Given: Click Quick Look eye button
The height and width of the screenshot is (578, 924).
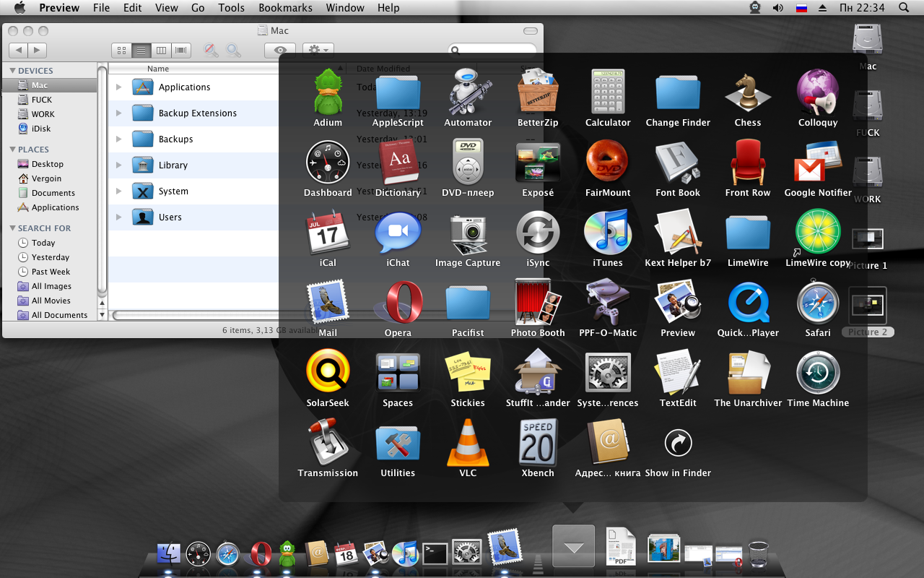Looking at the screenshot, I should click(x=279, y=50).
